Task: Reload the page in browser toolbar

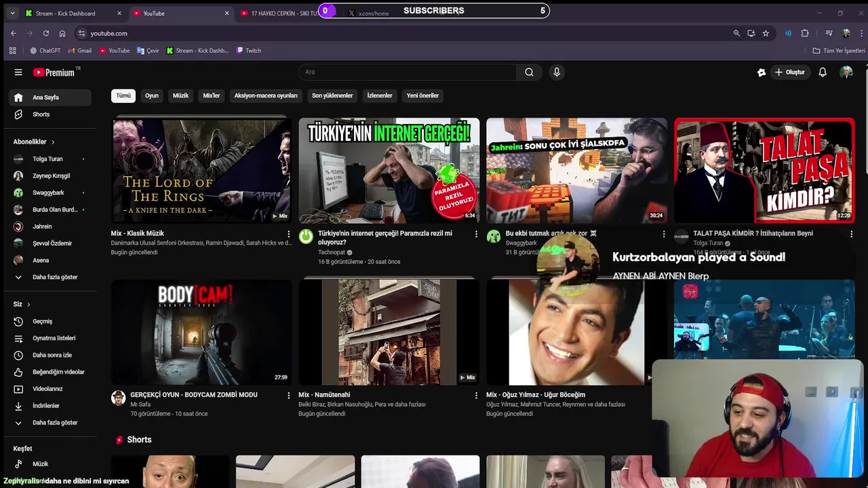Action: [x=46, y=33]
